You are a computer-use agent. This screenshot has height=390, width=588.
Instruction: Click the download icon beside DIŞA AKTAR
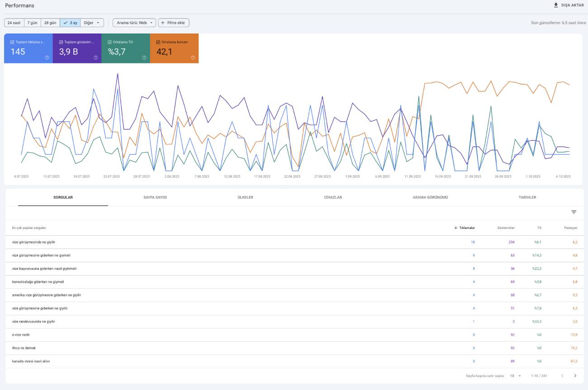click(x=556, y=5)
